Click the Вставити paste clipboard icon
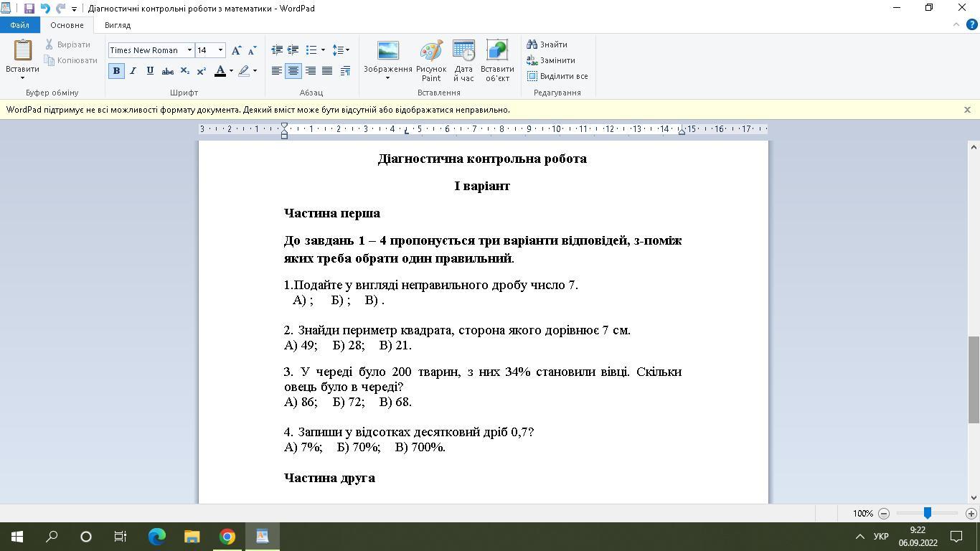This screenshot has height=551, width=980. point(22,50)
